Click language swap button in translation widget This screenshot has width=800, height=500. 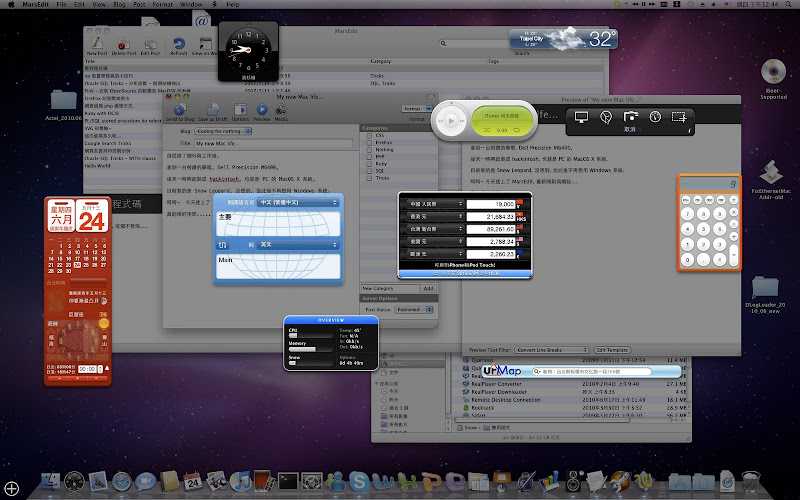222,245
